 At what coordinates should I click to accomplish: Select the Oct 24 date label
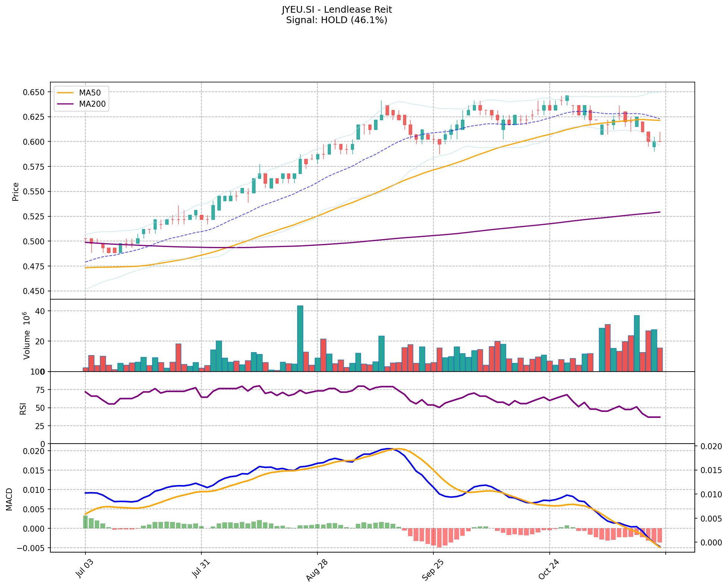(548, 570)
